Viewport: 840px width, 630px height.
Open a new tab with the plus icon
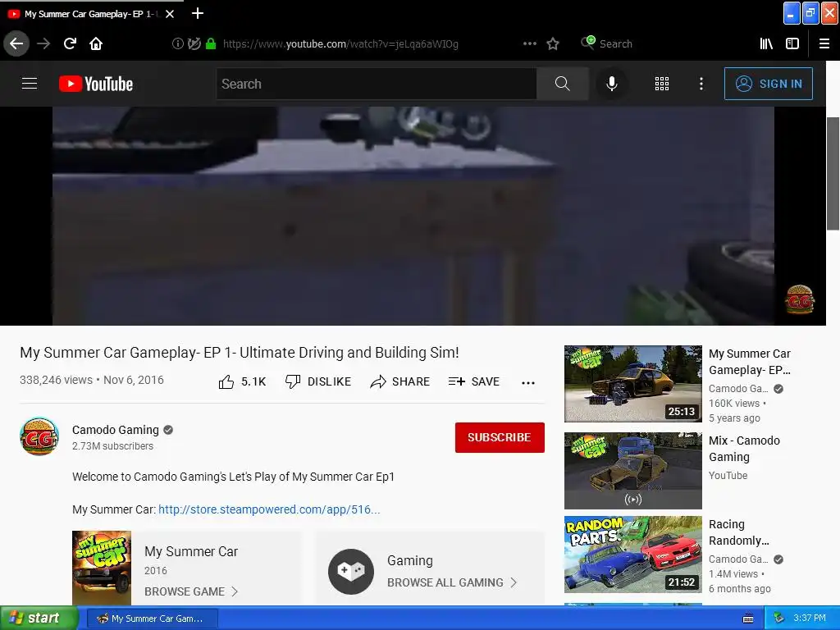coord(197,13)
